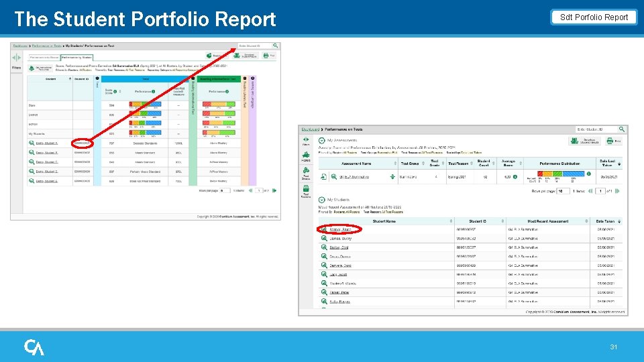
Task: Sort by Date Last Taken column
Action: 619,164
